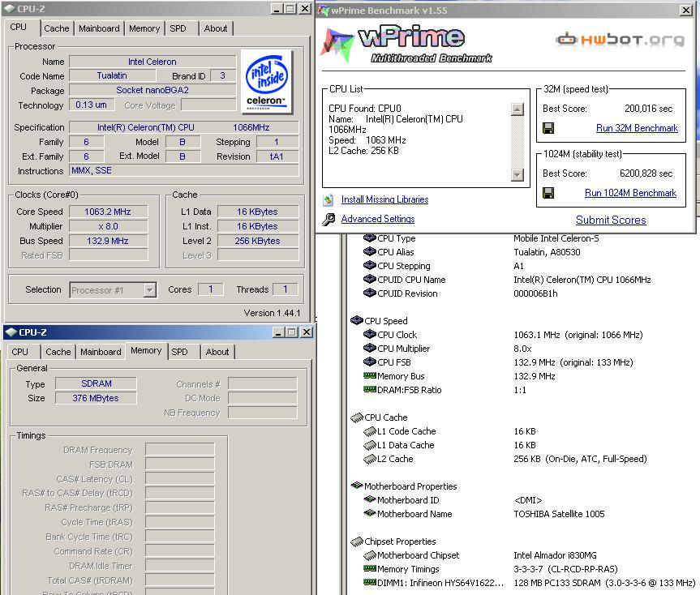Select CPU tab in lower CPU-Z window

pos(19,352)
